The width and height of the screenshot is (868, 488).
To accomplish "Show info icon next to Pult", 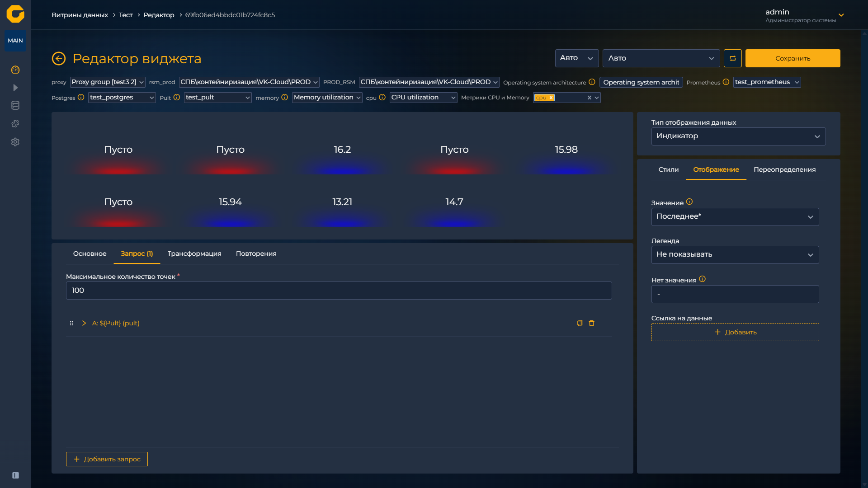I will (177, 97).
